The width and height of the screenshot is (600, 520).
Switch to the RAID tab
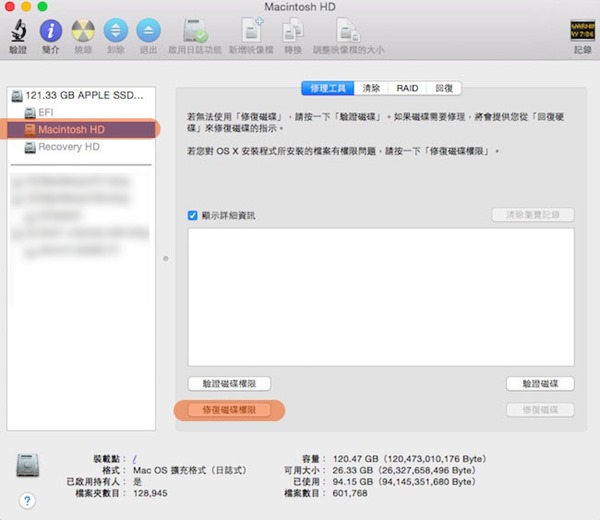tap(407, 88)
